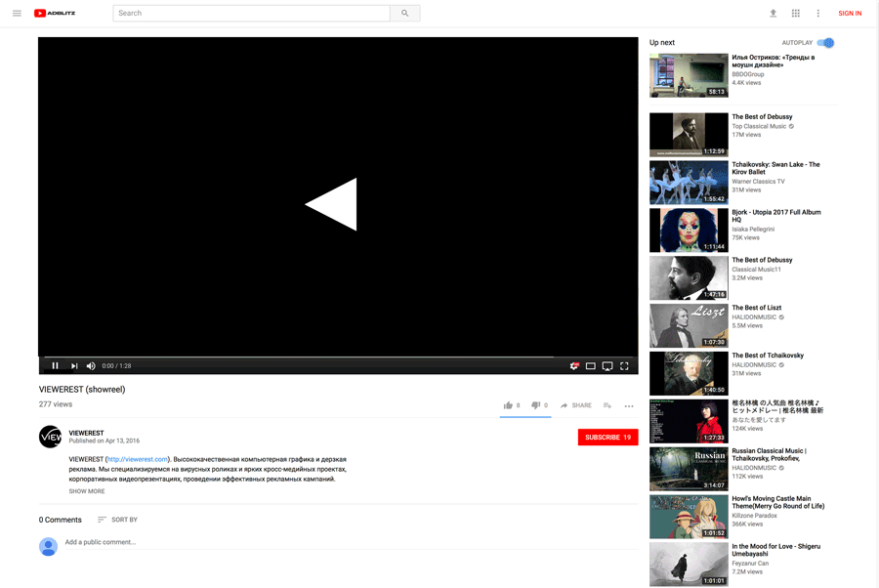Screen dimensions: 879x588
Task: Skip to the next video
Action: pyautogui.click(x=74, y=366)
